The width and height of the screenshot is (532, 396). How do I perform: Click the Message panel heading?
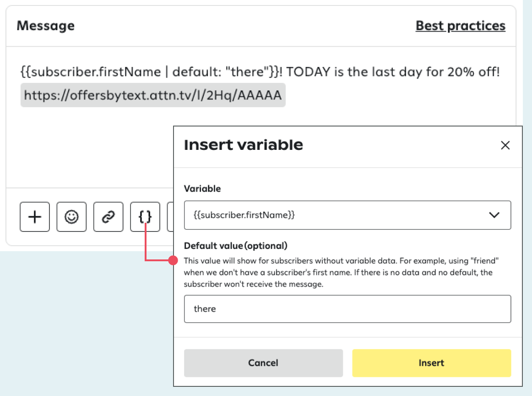45,26
